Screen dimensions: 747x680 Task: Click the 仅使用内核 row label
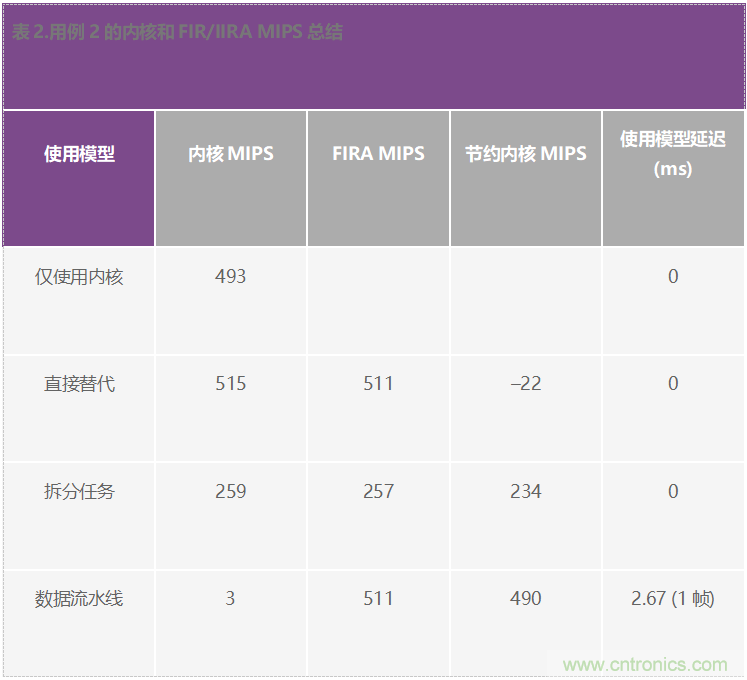[x=79, y=277]
